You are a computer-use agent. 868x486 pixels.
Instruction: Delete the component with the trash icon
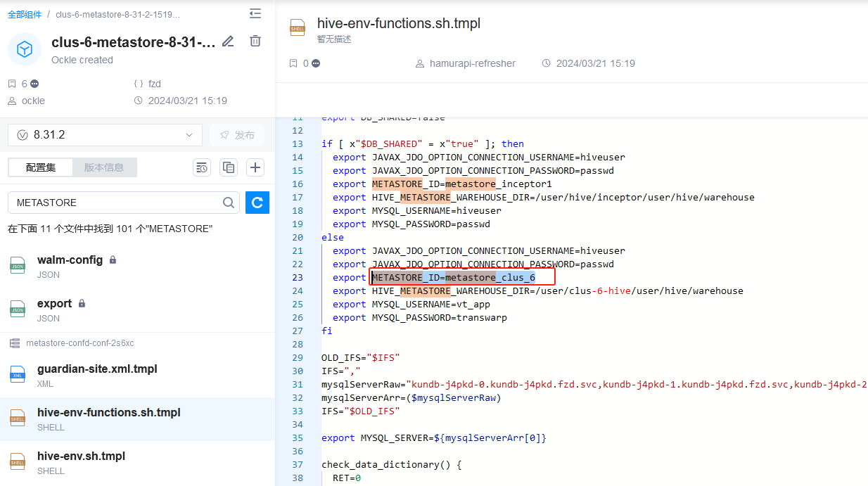point(255,41)
